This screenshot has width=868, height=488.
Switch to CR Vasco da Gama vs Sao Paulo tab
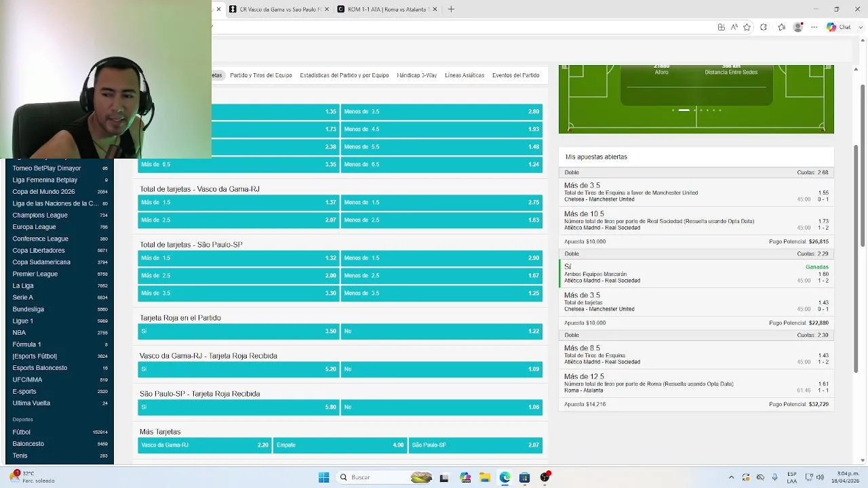279,9
